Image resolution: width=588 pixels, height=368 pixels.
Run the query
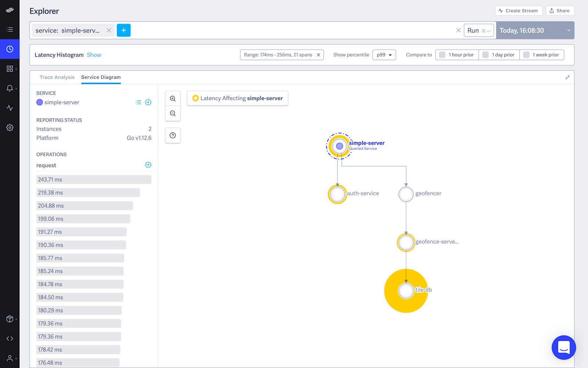[x=479, y=31]
